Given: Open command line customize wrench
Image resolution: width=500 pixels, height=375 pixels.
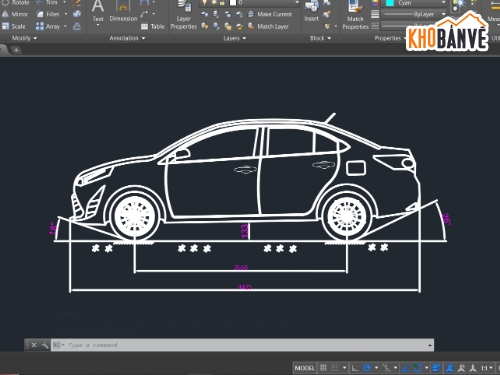Looking at the screenshot, I should pos(45,345).
